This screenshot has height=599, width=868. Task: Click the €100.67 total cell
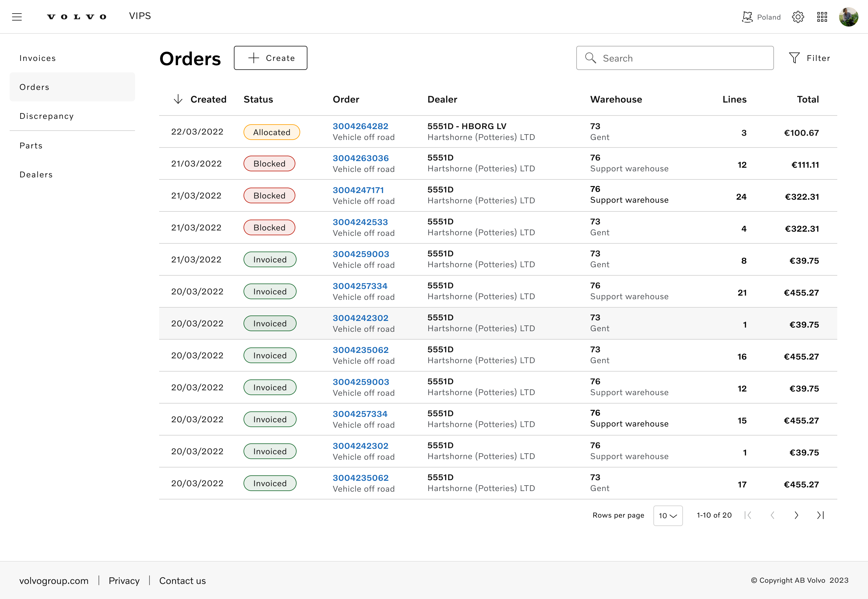(x=802, y=133)
